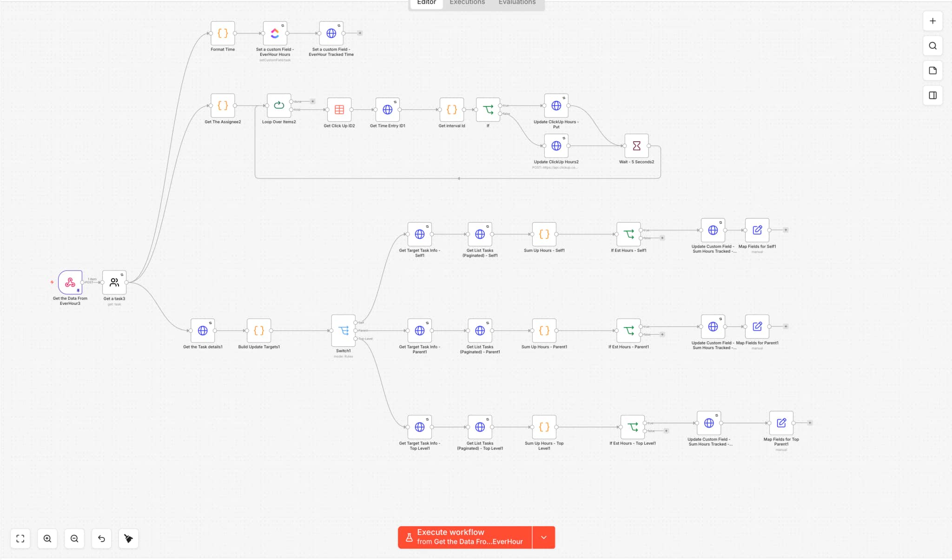Viewport: 952px width, 560px height.
Task: Open the If Est Hours - Self1 node
Action: coord(628,234)
